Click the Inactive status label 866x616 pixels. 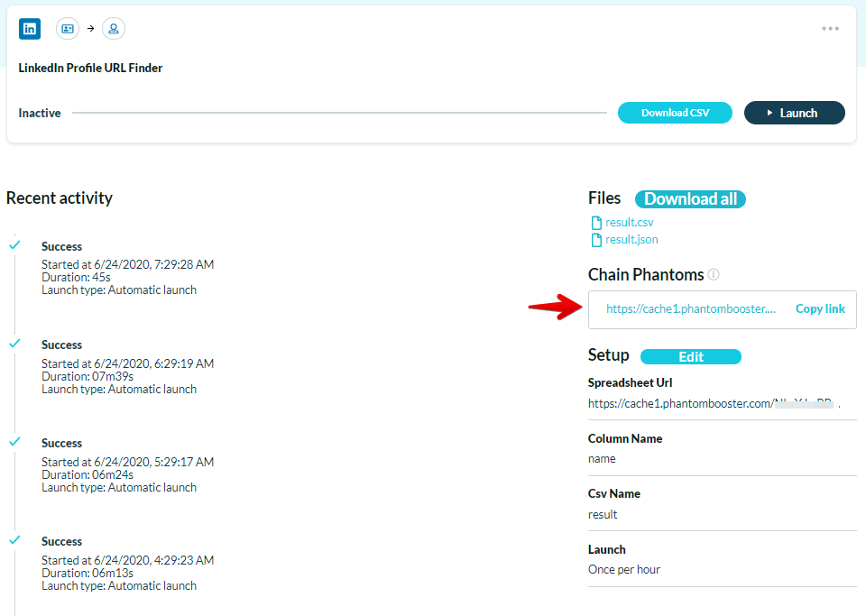click(x=40, y=113)
